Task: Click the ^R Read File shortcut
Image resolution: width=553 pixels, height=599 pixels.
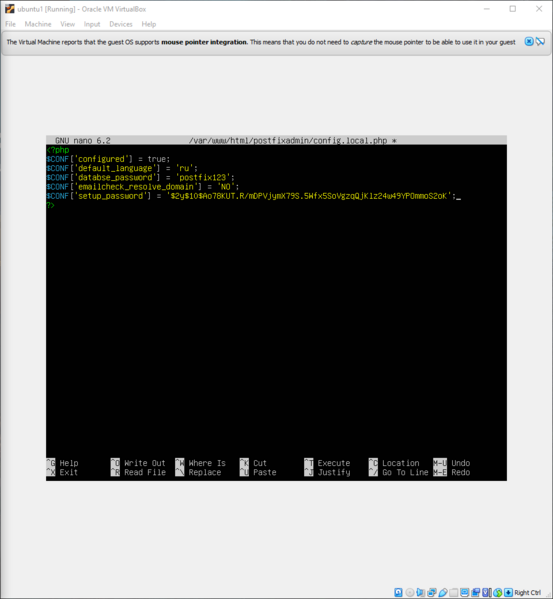Action: point(138,472)
